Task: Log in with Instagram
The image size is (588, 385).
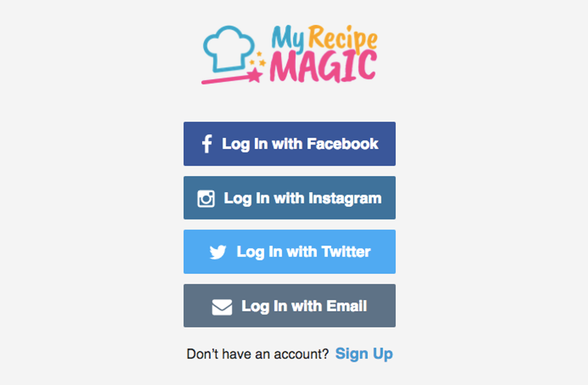Action: tap(289, 198)
